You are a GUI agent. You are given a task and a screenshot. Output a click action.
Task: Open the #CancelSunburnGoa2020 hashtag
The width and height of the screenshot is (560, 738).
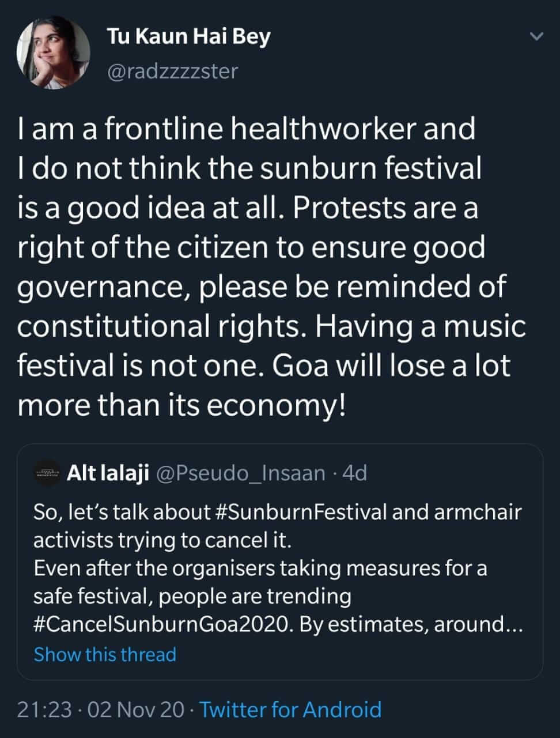pos(163,625)
